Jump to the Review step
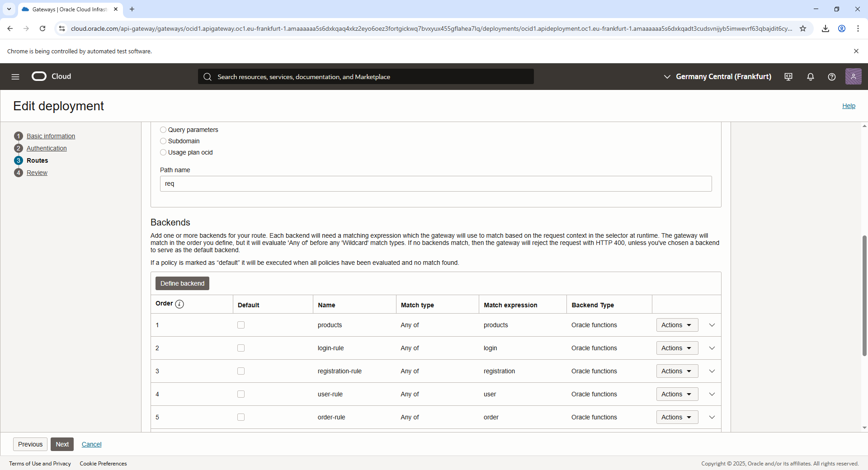 click(37, 173)
